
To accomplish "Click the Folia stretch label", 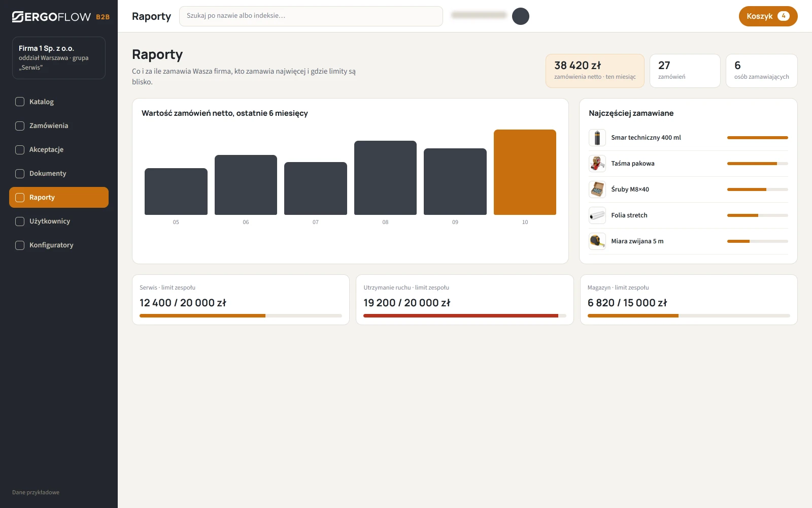I will (629, 215).
